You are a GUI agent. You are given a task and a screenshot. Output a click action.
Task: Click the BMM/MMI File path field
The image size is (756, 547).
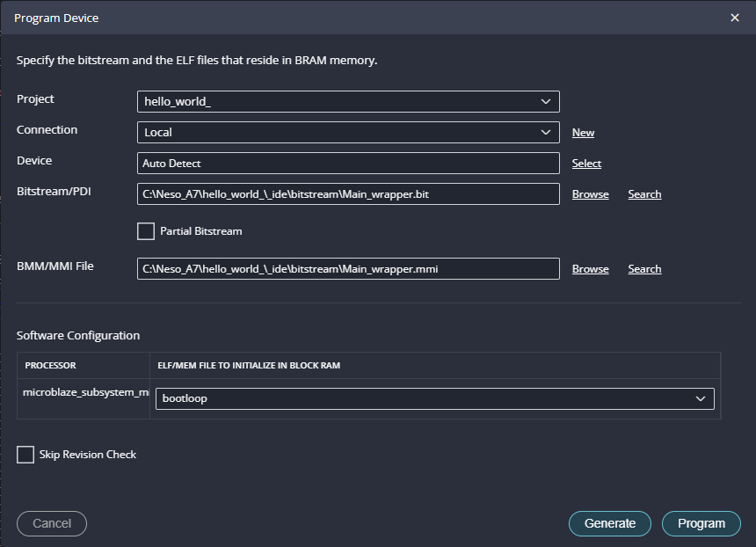point(348,269)
